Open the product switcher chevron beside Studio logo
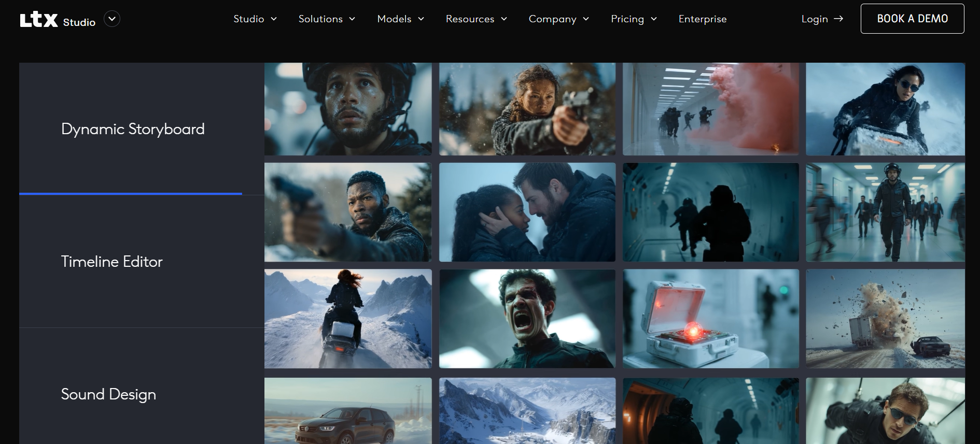The height and width of the screenshot is (444, 980). coord(112,19)
